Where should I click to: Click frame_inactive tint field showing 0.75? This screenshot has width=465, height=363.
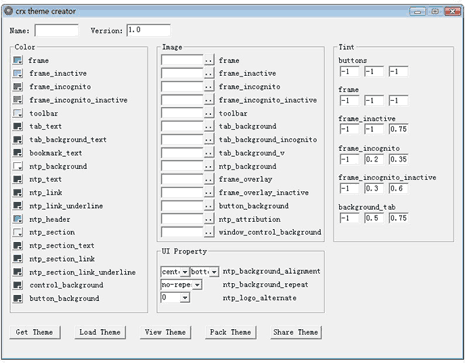pyautogui.click(x=398, y=129)
